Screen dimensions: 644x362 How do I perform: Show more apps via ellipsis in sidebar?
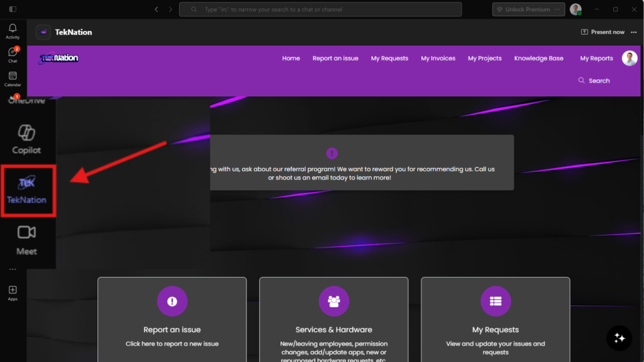pos(13,269)
